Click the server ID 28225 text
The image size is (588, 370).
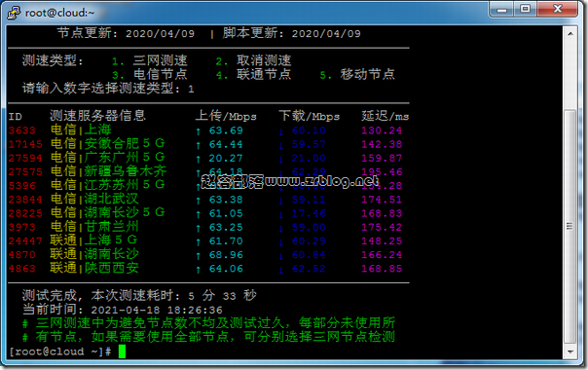point(25,213)
